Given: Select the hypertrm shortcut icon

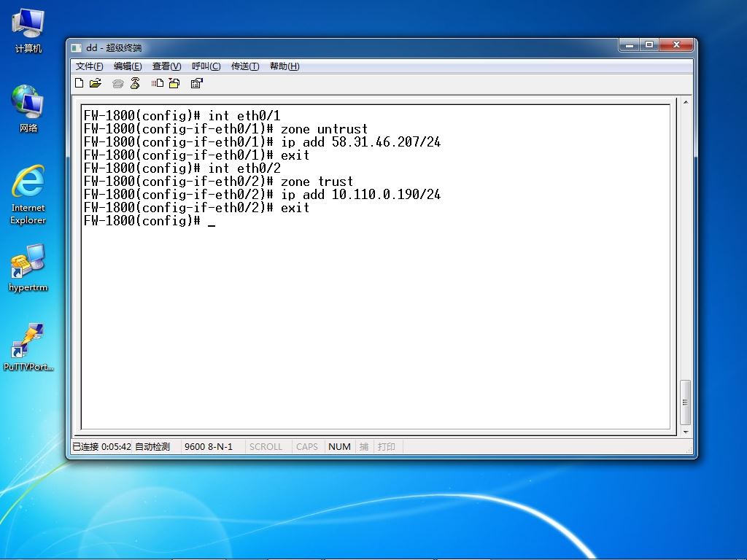Looking at the screenshot, I should point(28,268).
